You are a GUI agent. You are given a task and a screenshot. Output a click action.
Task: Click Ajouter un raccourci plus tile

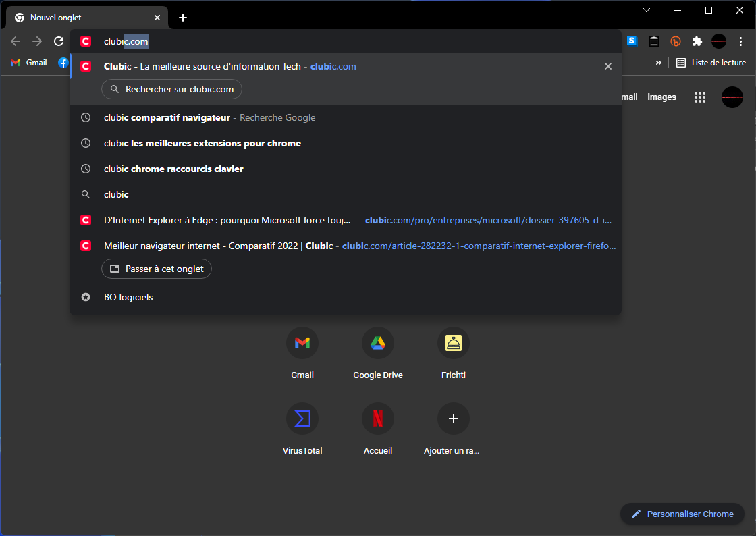click(453, 429)
